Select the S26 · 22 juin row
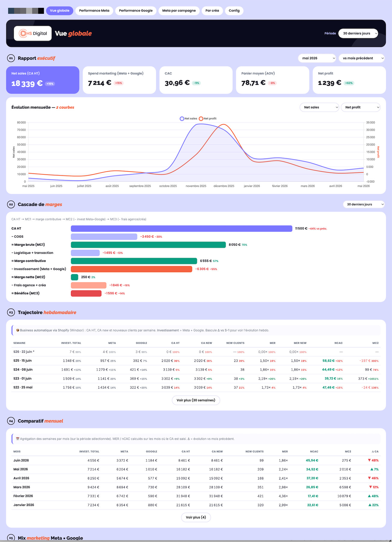 pos(196,352)
